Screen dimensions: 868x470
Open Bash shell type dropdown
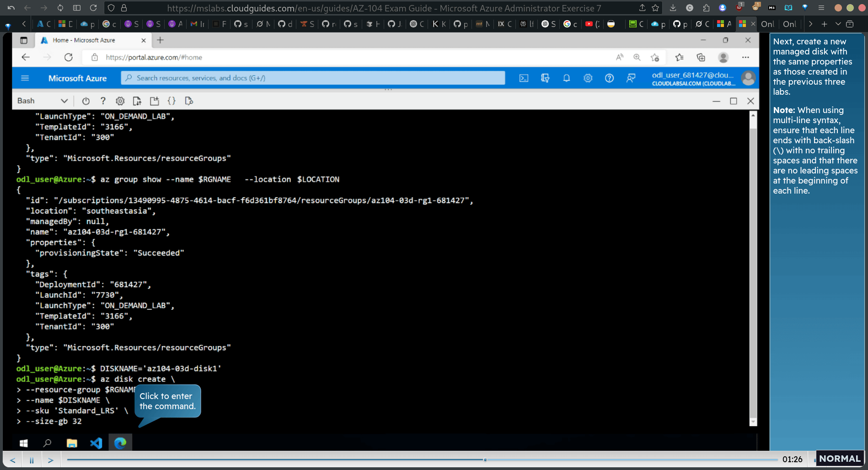point(43,101)
